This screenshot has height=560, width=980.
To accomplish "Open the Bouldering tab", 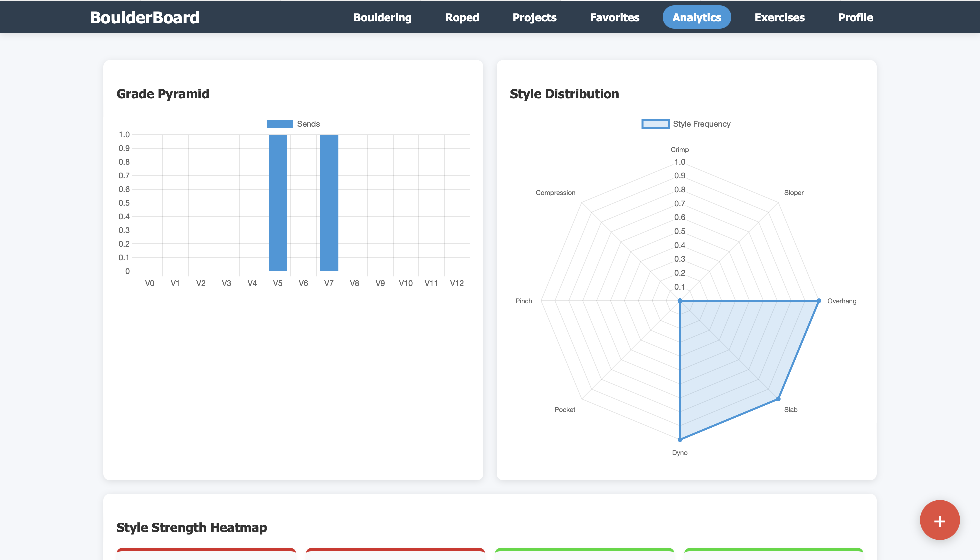I will (382, 17).
